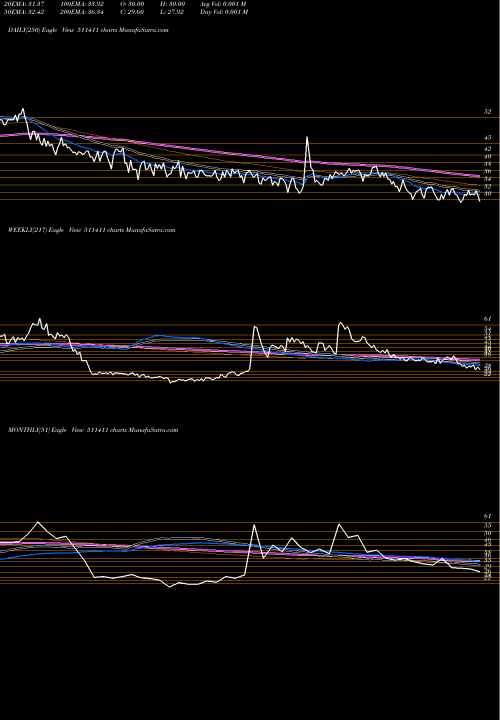Viewport: 500px width, 720px height.
Task: Click the 20EMA: 31.37 value
Action: click(24, 3)
